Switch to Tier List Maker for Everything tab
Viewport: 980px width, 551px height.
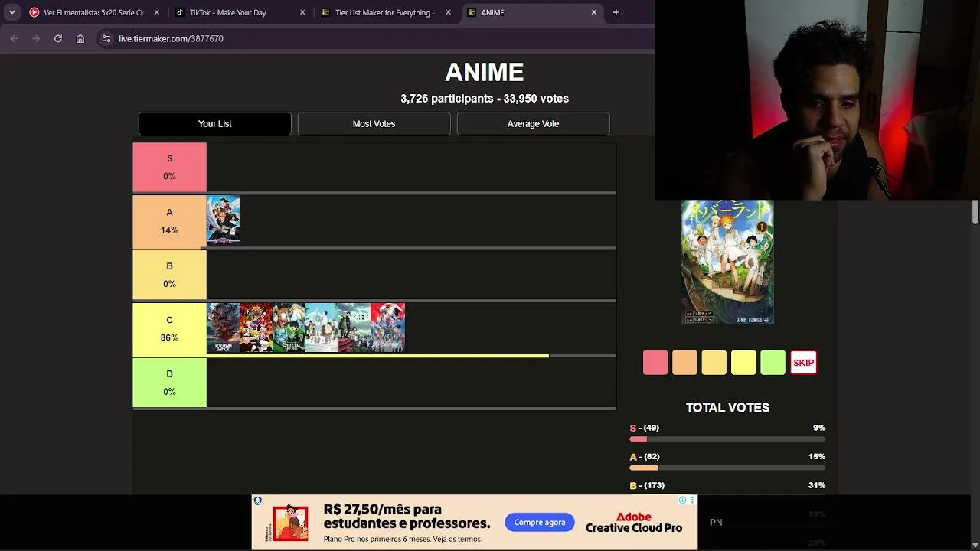pyautogui.click(x=385, y=12)
